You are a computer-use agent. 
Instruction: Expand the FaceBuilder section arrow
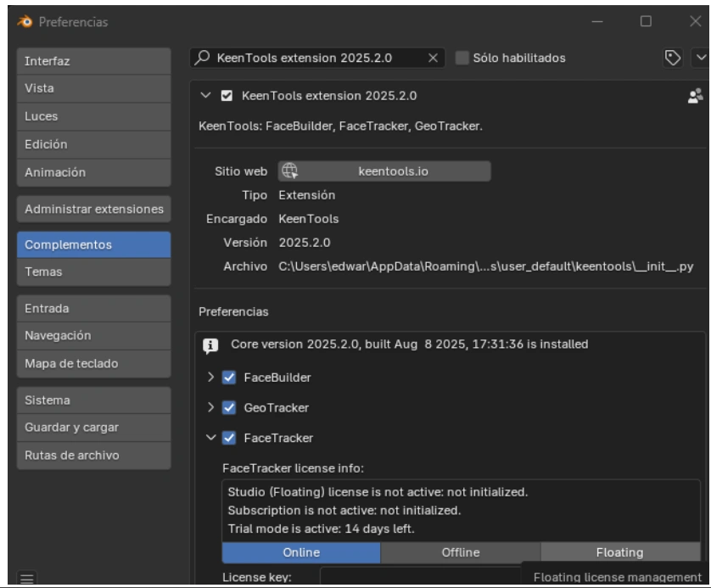click(x=209, y=377)
